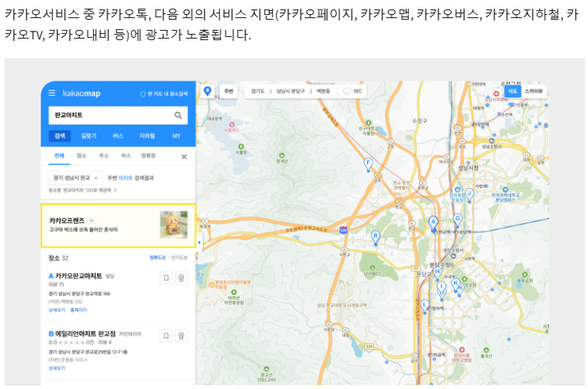Switch to 스카이뷰 satellite view
This screenshot has width=588, height=389.
pyautogui.click(x=534, y=91)
